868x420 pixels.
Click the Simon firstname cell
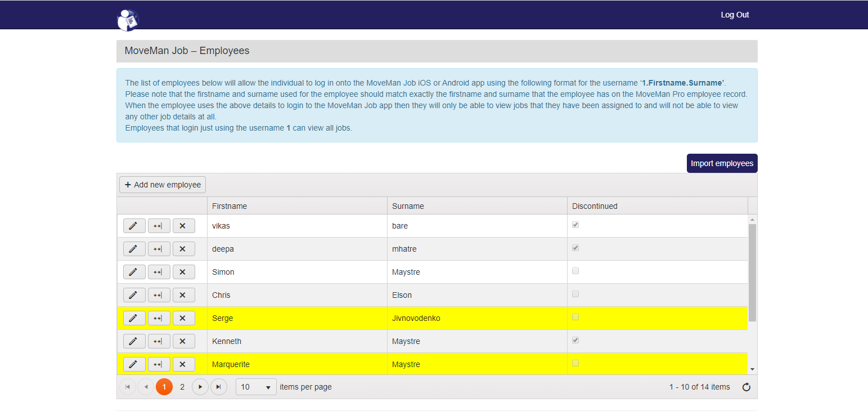coord(297,272)
